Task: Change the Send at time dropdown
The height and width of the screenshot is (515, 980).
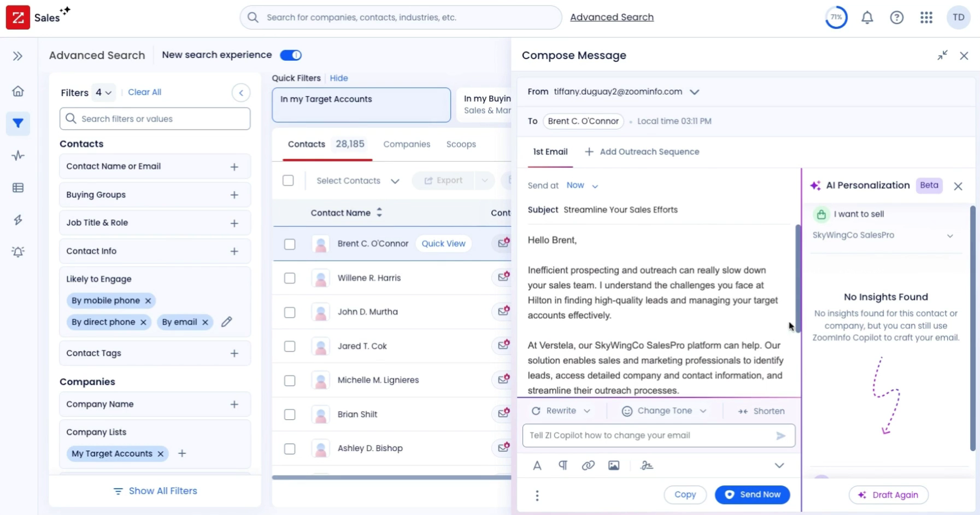Action: click(582, 186)
